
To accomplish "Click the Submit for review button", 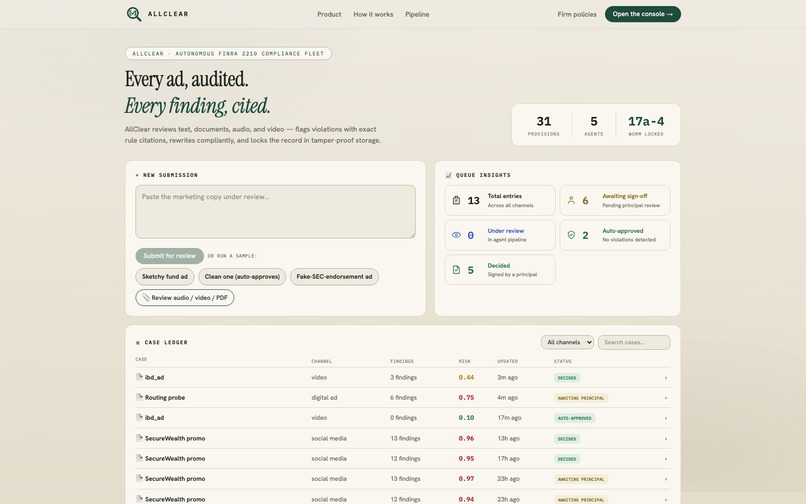I will click(x=170, y=256).
